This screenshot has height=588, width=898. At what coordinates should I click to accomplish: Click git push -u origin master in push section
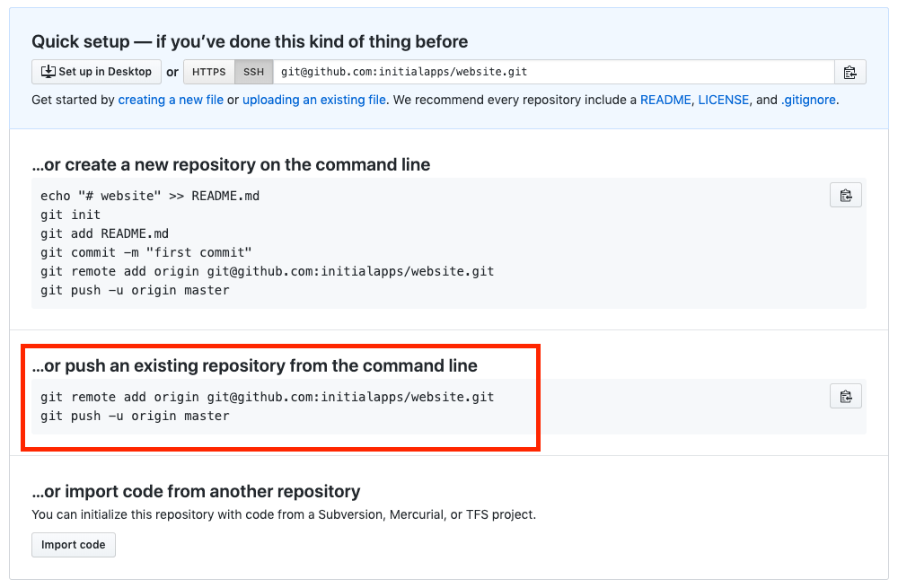pyautogui.click(x=135, y=416)
